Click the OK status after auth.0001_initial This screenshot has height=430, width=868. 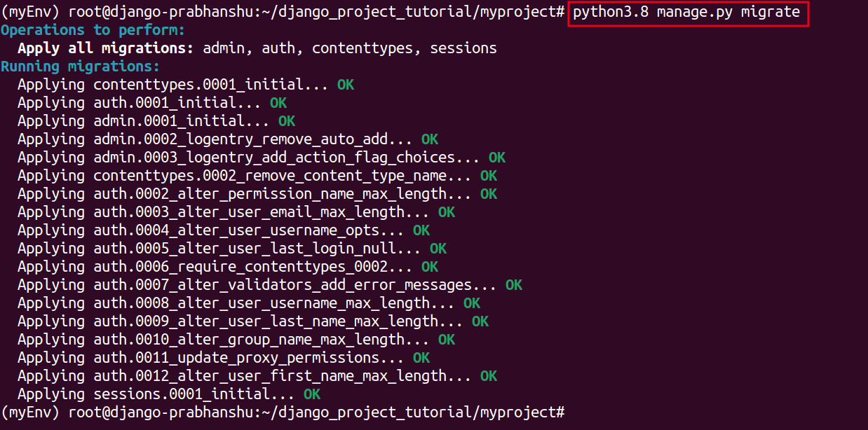tap(278, 104)
